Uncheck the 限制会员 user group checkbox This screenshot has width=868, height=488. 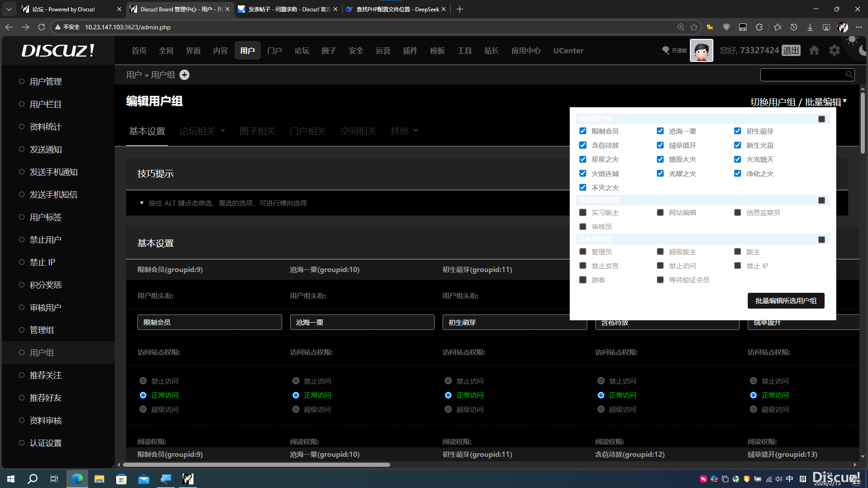point(583,131)
